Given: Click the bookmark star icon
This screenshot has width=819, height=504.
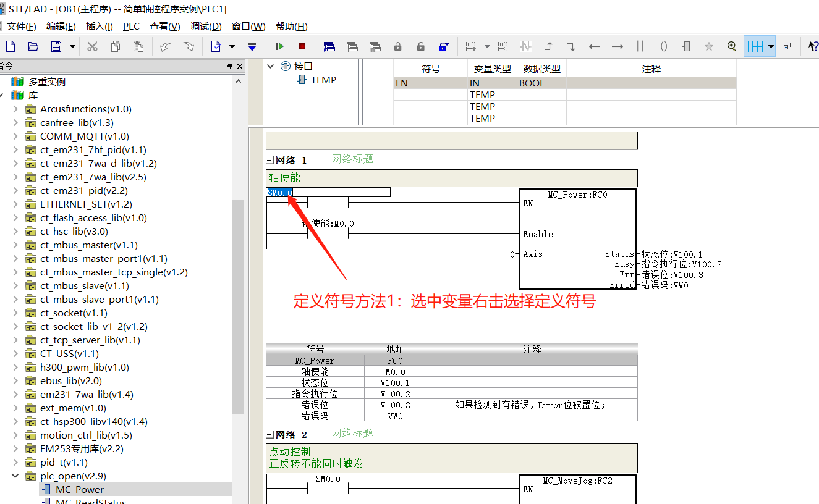Looking at the screenshot, I should (709, 46).
